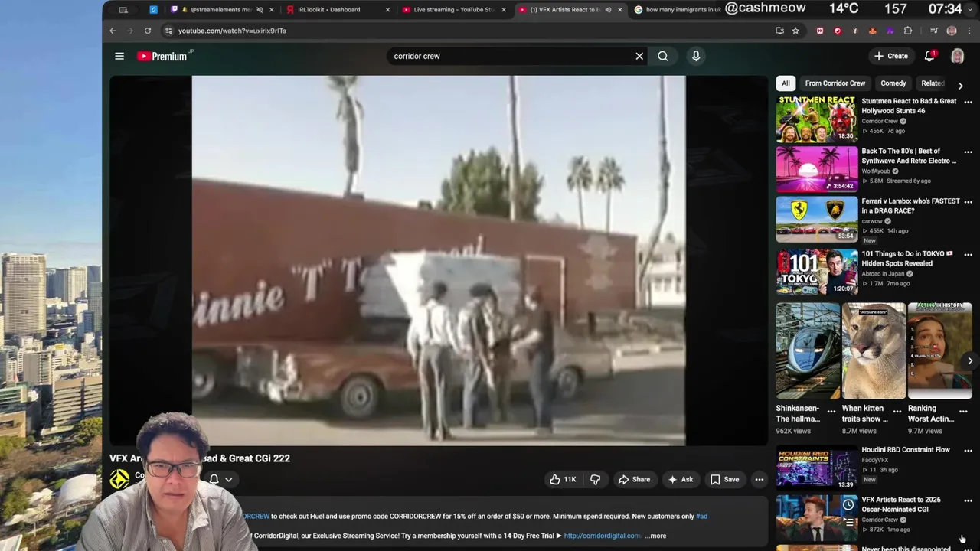This screenshot has height=551, width=980.
Task: Open the Shinkansen Shorts thumbnail
Action: (x=808, y=350)
